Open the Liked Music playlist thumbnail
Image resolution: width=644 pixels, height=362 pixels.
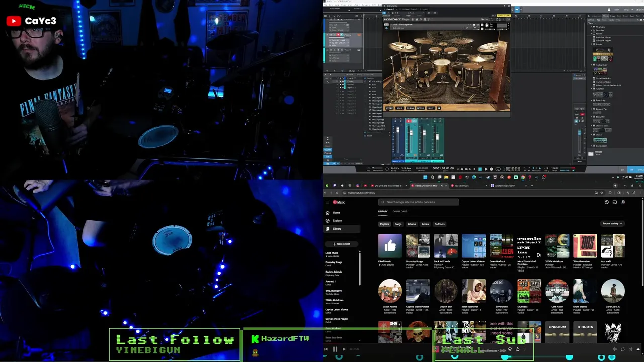click(390, 246)
